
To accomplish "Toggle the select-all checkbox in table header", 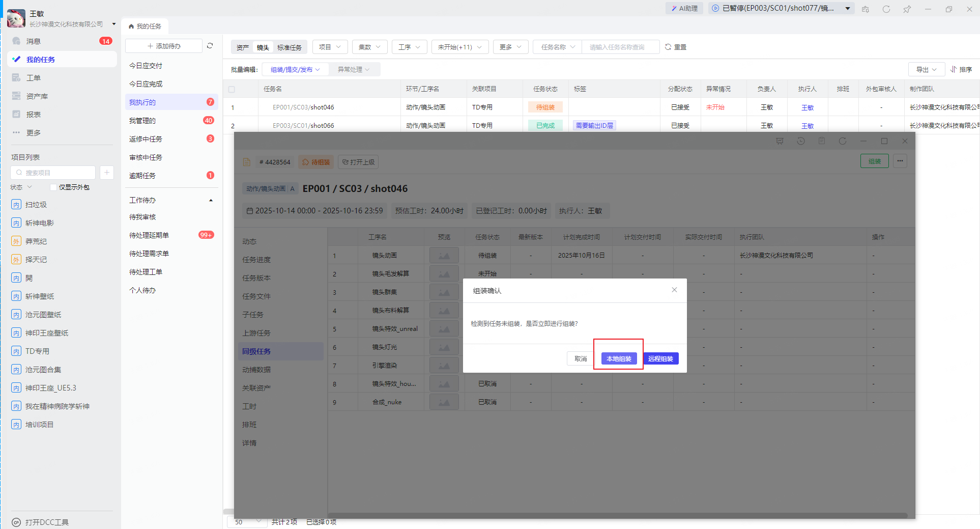I will click(x=232, y=89).
